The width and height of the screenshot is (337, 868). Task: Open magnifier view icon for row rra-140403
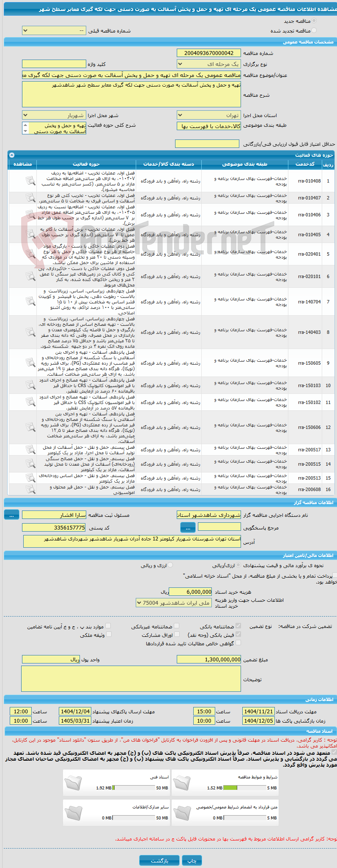point(30,332)
